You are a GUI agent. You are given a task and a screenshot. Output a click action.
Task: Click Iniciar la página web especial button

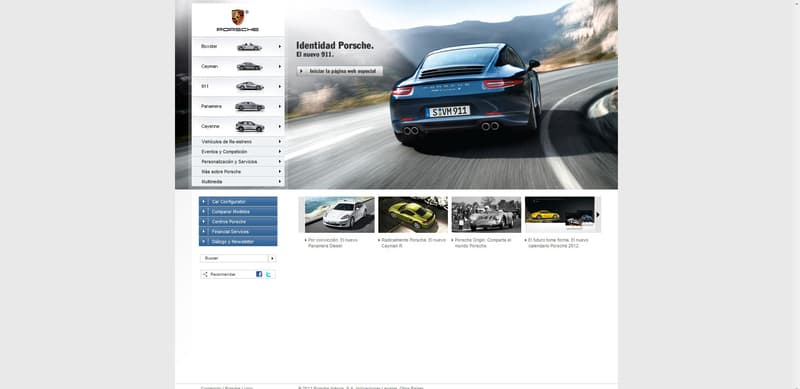coord(340,71)
